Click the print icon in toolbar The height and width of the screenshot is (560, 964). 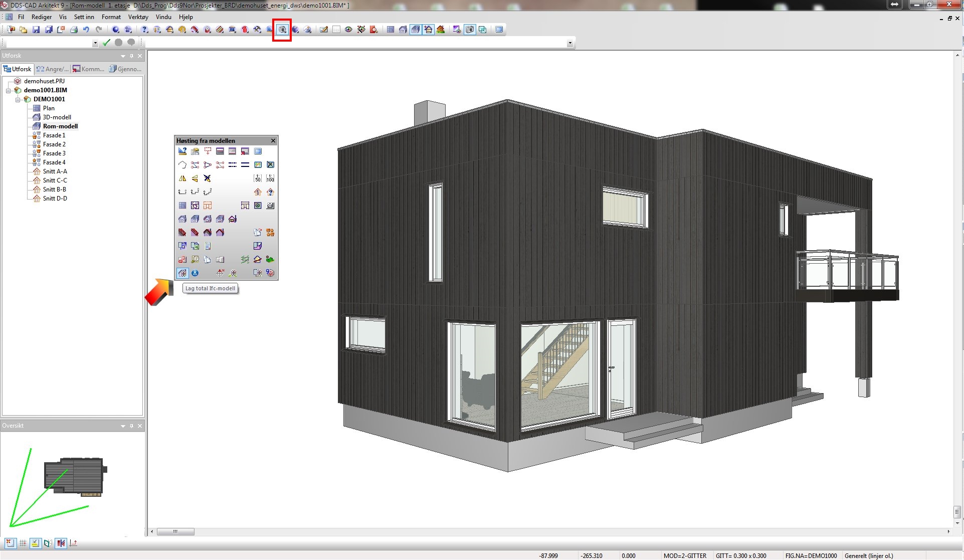[x=74, y=30]
